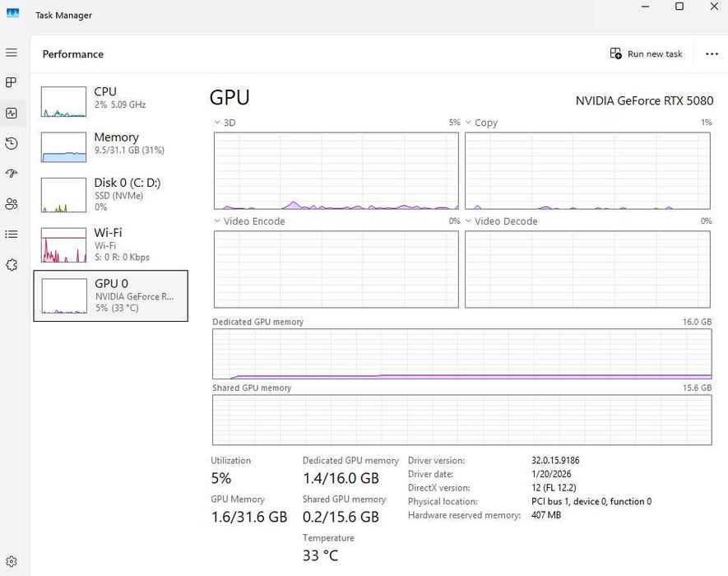Minimize the Task Manager window
The height and width of the screenshot is (576, 728).
point(646,7)
